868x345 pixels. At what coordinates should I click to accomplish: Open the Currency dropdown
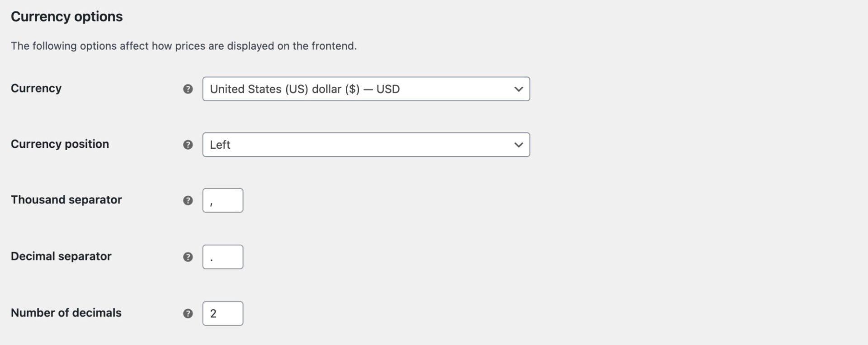(366, 89)
